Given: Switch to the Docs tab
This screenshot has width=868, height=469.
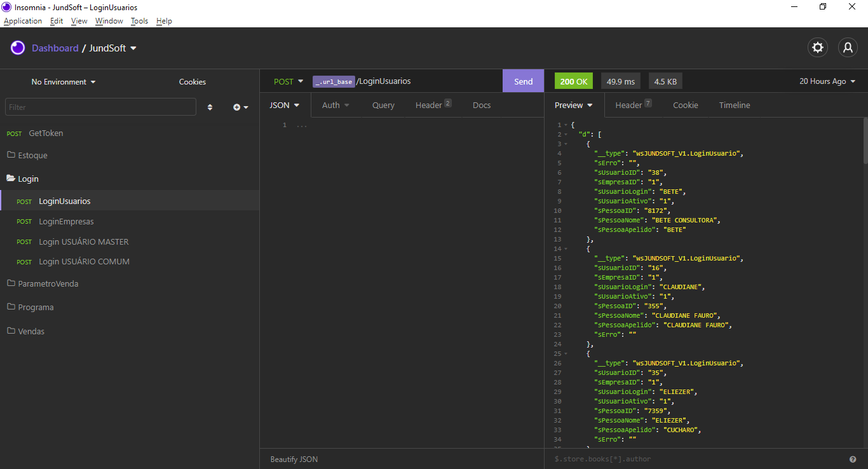Looking at the screenshot, I should tap(482, 105).
